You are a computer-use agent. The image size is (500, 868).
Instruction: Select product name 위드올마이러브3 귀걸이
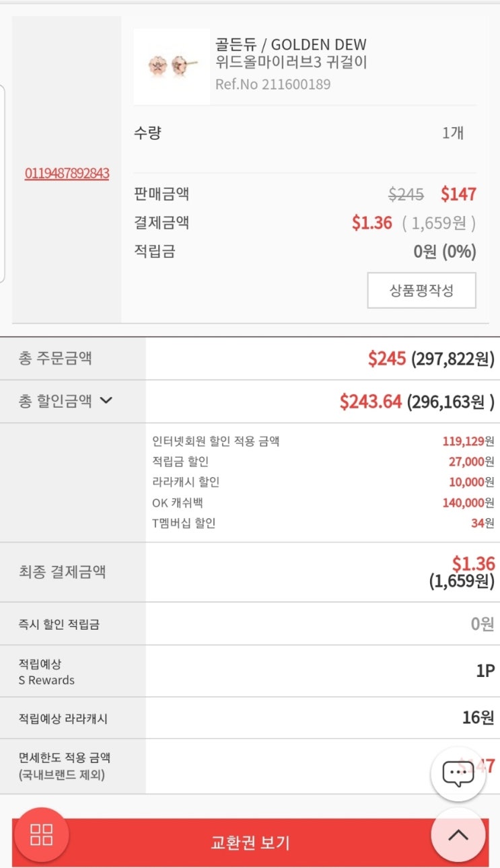point(291,64)
